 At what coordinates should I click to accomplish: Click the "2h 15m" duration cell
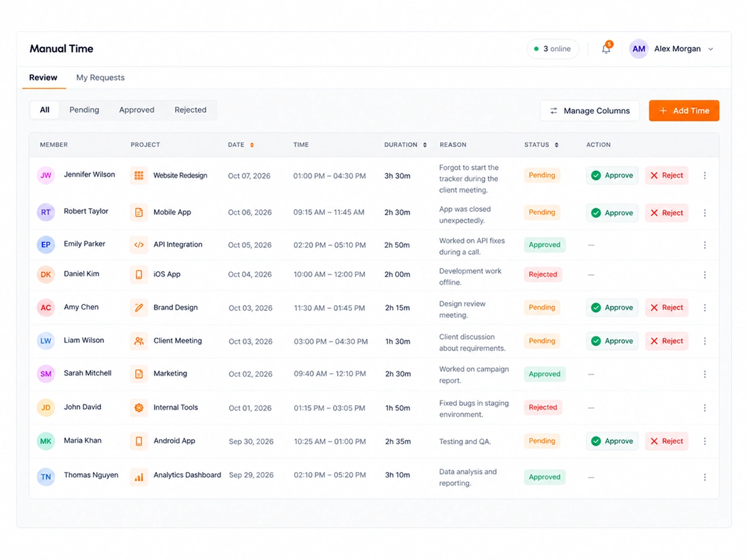397,308
